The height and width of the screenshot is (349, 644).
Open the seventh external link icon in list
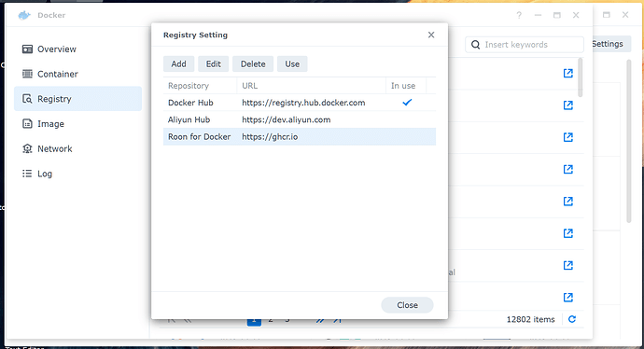[568, 265]
